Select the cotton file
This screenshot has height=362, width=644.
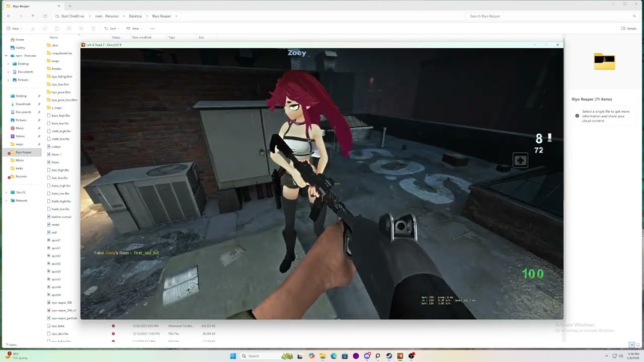pos(54,147)
